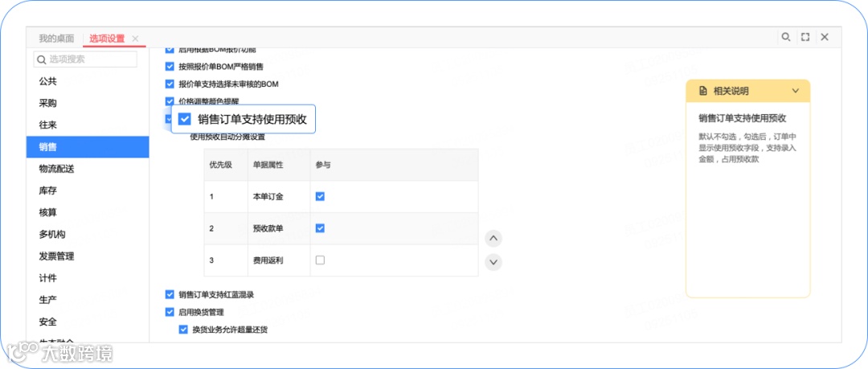This screenshot has width=868, height=369.
Task: Click the search magnifier icon in top bar
Action: [x=785, y=37]
